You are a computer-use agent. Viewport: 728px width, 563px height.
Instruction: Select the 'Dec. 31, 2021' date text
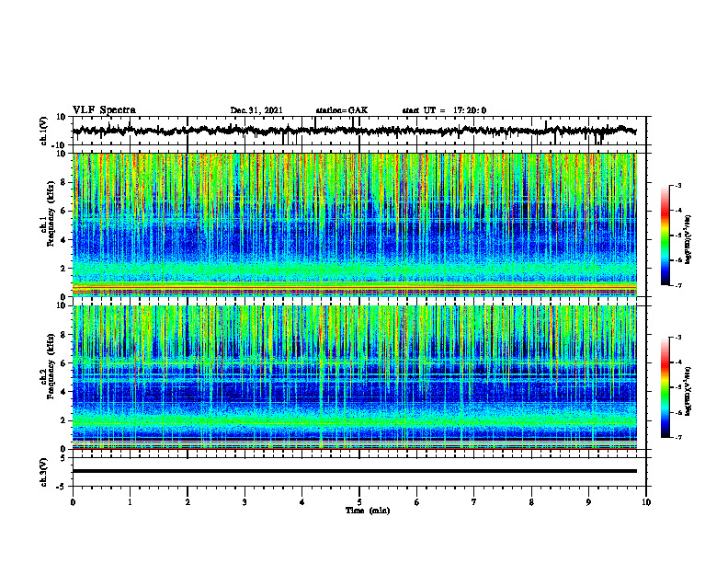coord(256,110)
